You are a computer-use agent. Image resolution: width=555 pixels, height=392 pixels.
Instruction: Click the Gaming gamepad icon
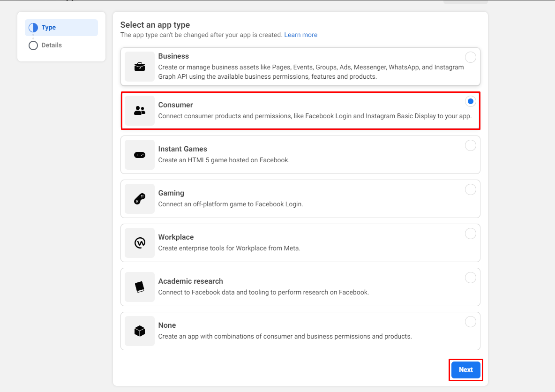140,199
